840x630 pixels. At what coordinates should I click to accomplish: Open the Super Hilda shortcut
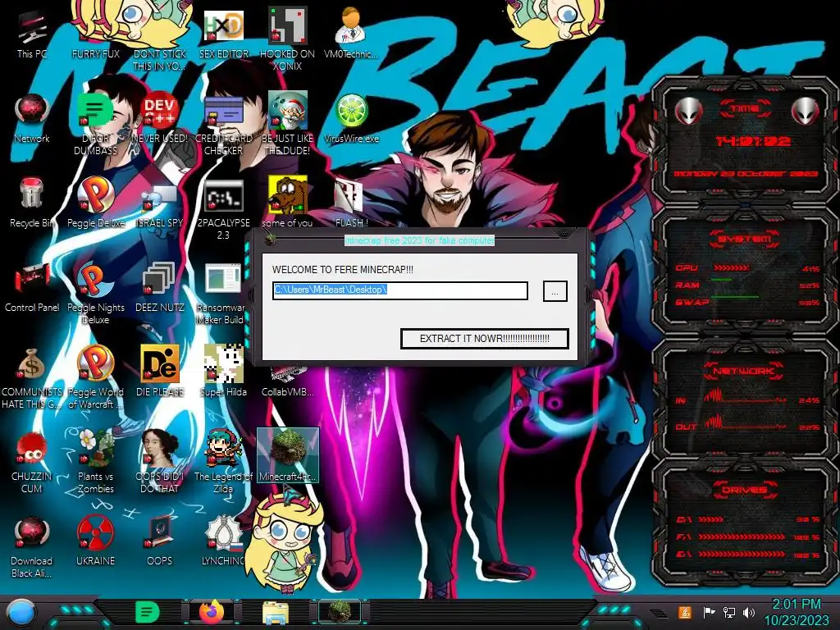[223, 372]
